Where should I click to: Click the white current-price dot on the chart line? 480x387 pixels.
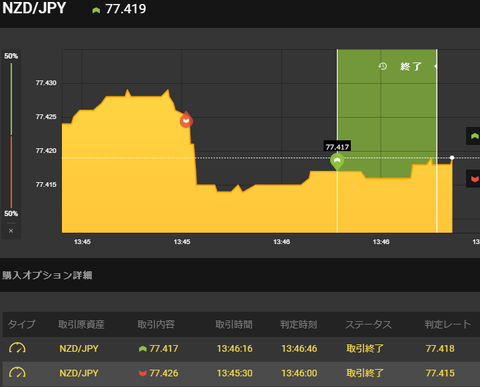click(x=452, y=158)
